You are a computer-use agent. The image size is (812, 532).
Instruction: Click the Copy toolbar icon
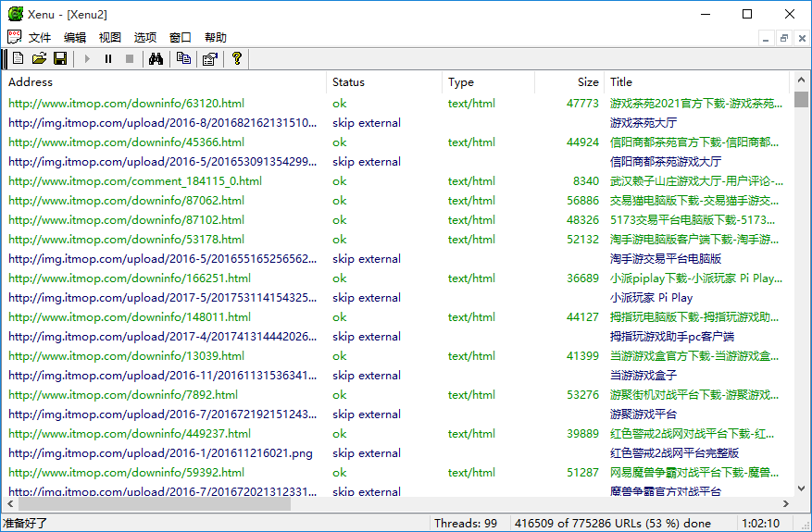tap(183, 58)
